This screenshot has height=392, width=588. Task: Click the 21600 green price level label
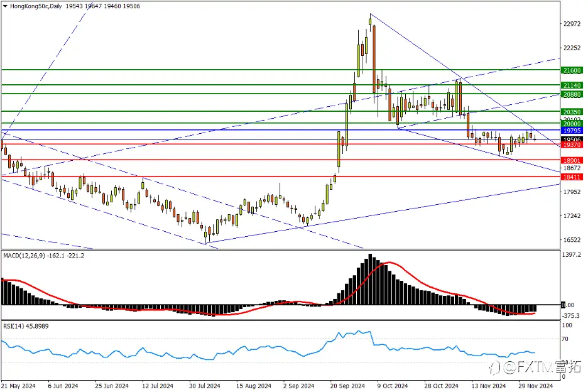point(572,70)
